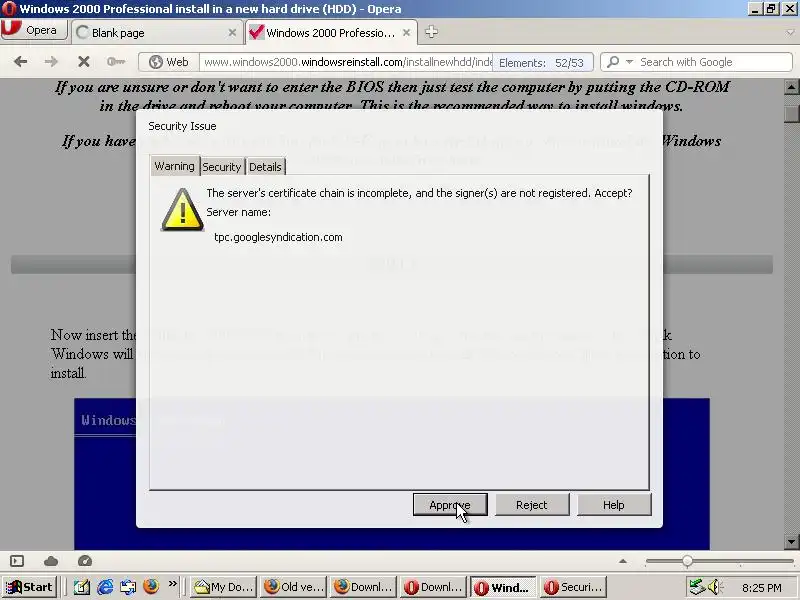Click the vertical scrollbar thumb
This screenshot has width=800, height=600.
click(791, 113)
